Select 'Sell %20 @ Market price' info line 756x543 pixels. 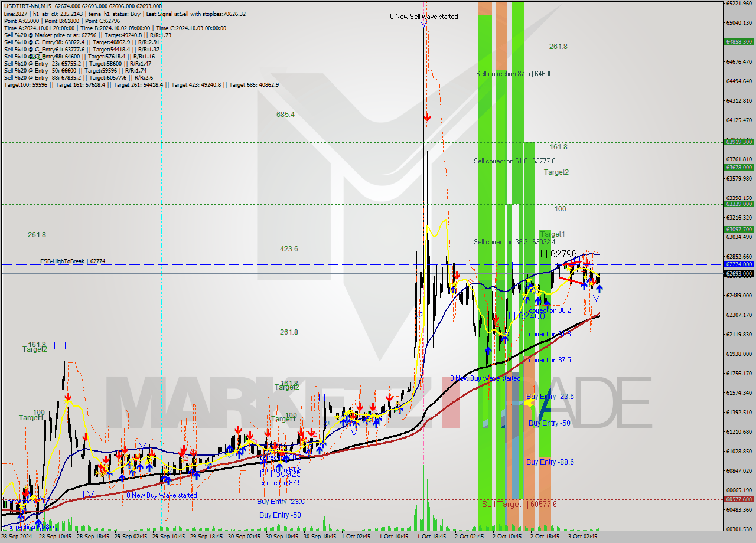87,35
